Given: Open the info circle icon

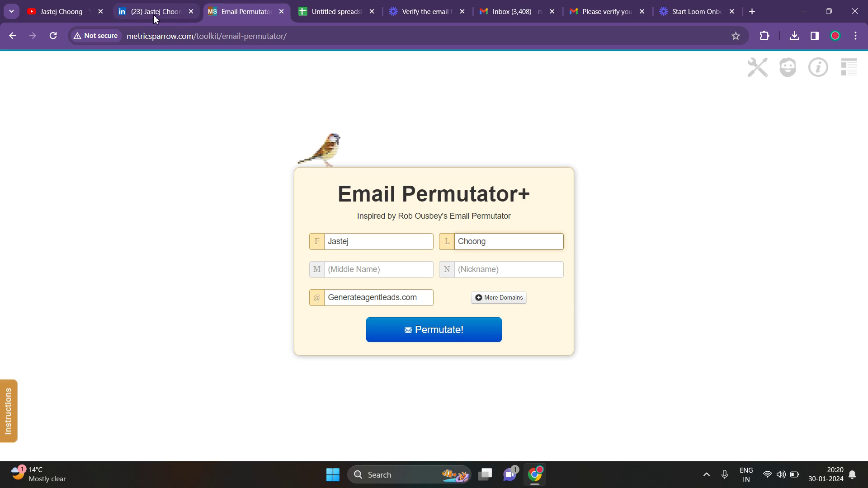Looking at the screenshot, I should point(818,67).
